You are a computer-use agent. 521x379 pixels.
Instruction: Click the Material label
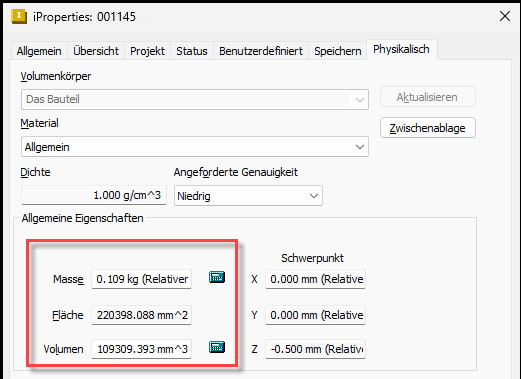coord(39,123)
